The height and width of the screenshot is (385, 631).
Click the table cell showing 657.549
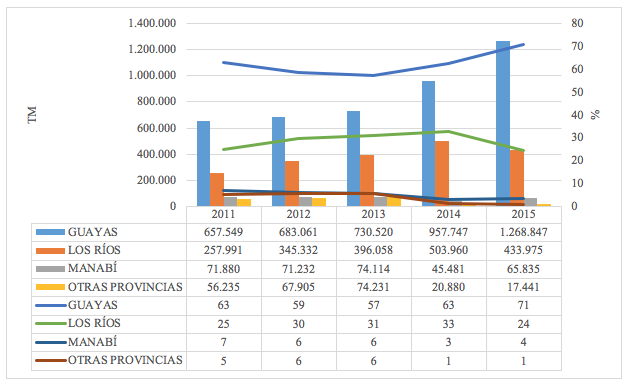(x=223, y=232)
